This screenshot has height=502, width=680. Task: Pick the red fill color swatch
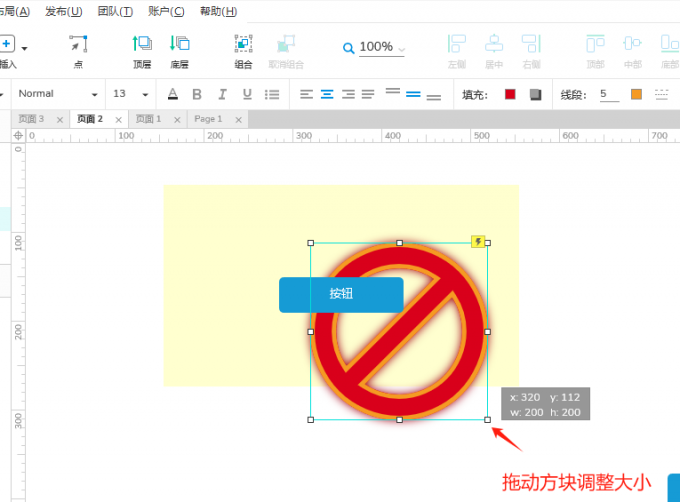[510, 94]
